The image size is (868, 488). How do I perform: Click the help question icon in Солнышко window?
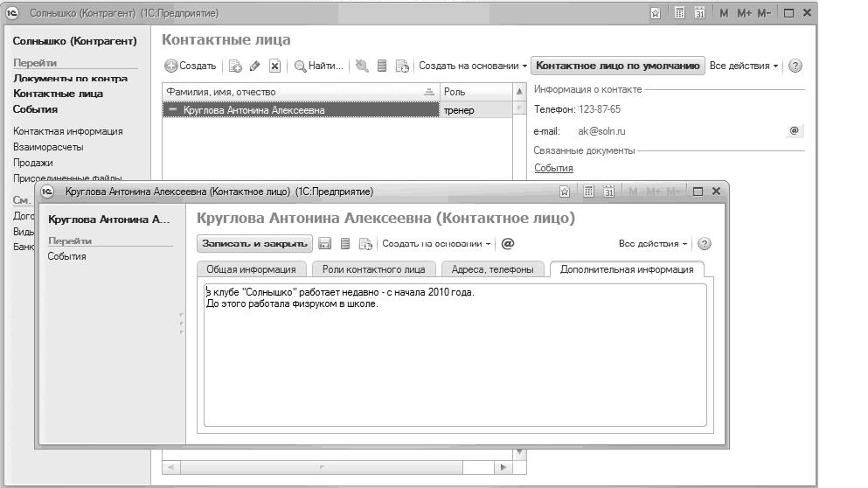(795, 66)
